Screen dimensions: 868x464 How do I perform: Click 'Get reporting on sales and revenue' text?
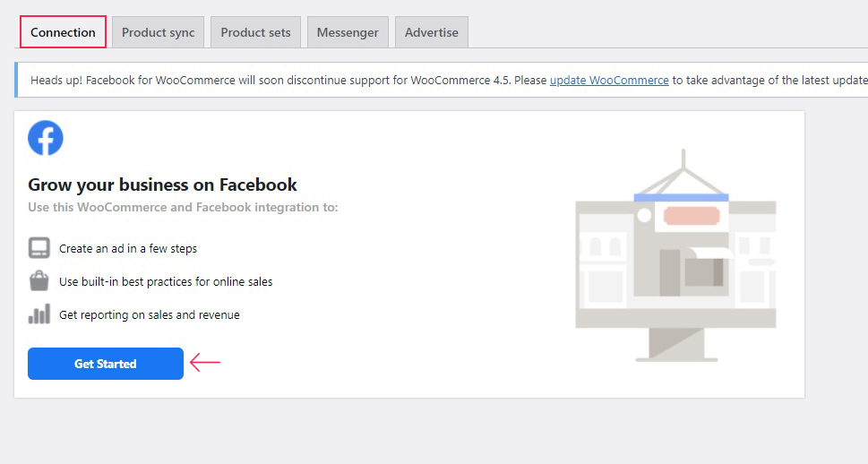(x=150, y=314)
